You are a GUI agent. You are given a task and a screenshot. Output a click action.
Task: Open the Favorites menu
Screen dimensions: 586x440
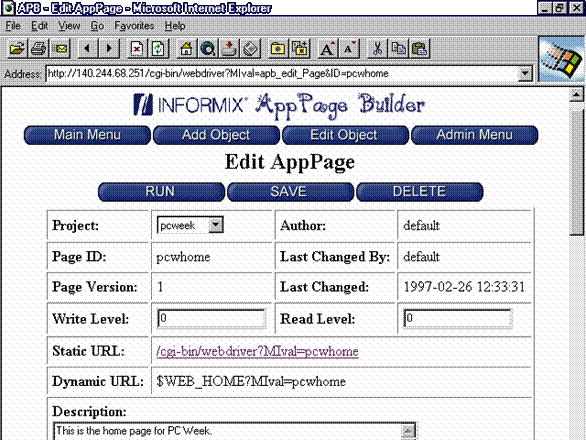(x=134, y=26)
